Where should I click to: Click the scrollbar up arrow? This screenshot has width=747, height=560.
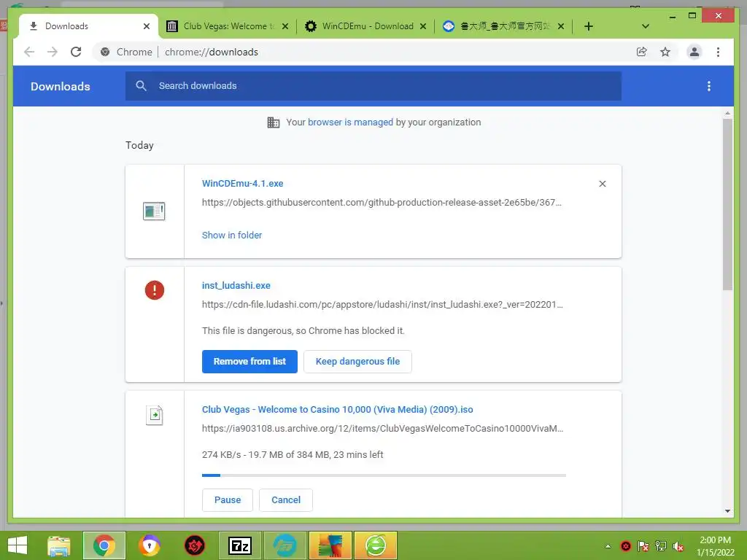tap(727, 113)
